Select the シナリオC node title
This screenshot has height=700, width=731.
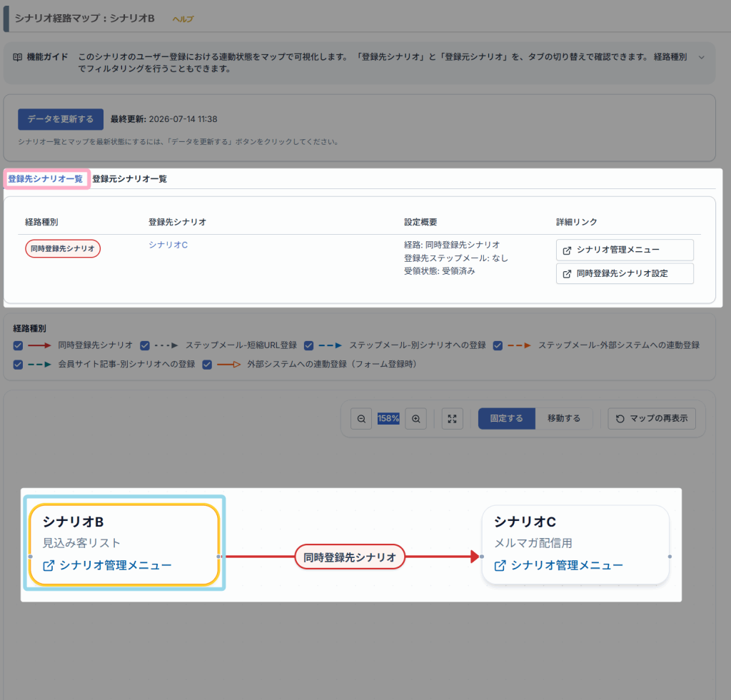click(x=525, y=522)
